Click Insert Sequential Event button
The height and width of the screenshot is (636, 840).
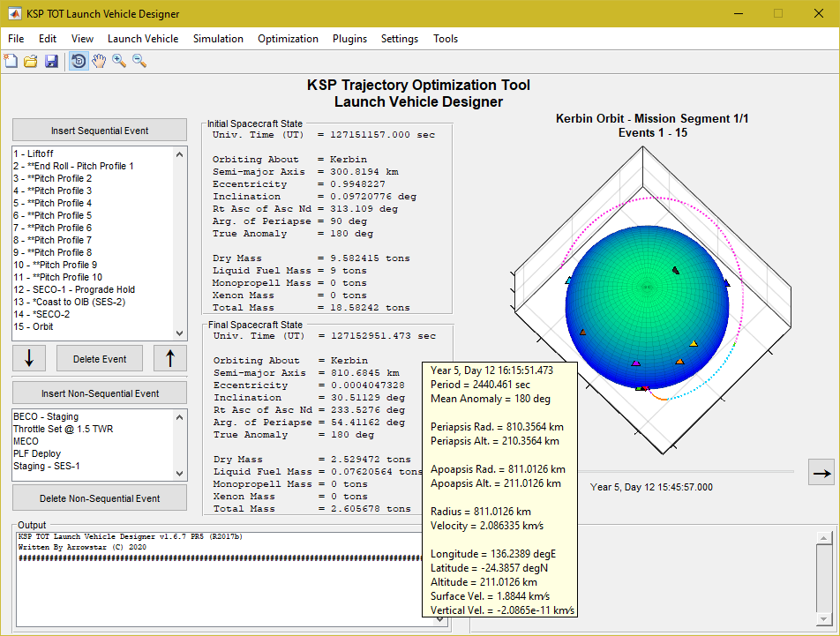click(x=100, y=130)
